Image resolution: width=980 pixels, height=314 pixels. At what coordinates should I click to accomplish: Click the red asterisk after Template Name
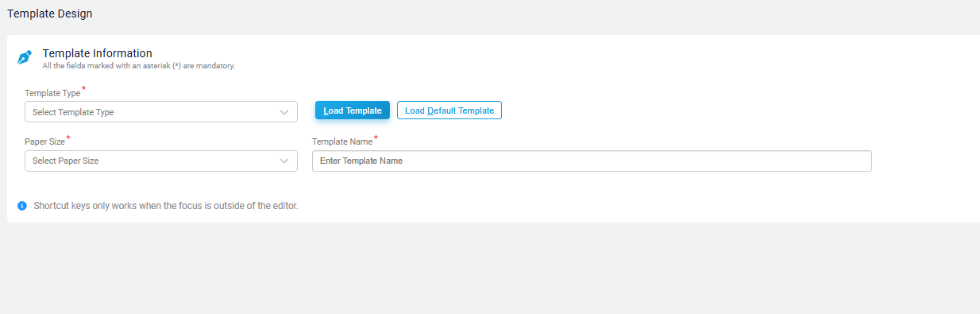point(376,138)
